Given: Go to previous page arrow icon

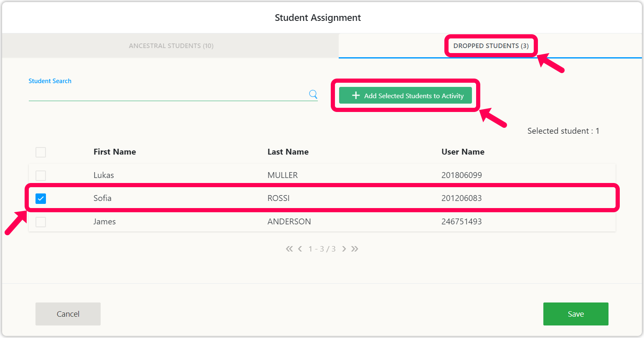Looking at the screenshot, I should (300, 249).
